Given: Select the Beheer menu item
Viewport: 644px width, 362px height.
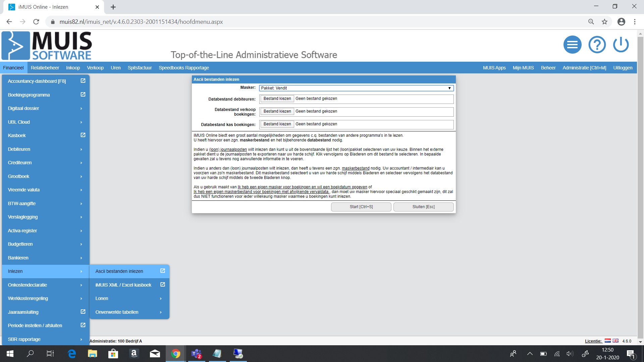Looking at the screenshot, I should pyautogui.click(x=548, y=68).
